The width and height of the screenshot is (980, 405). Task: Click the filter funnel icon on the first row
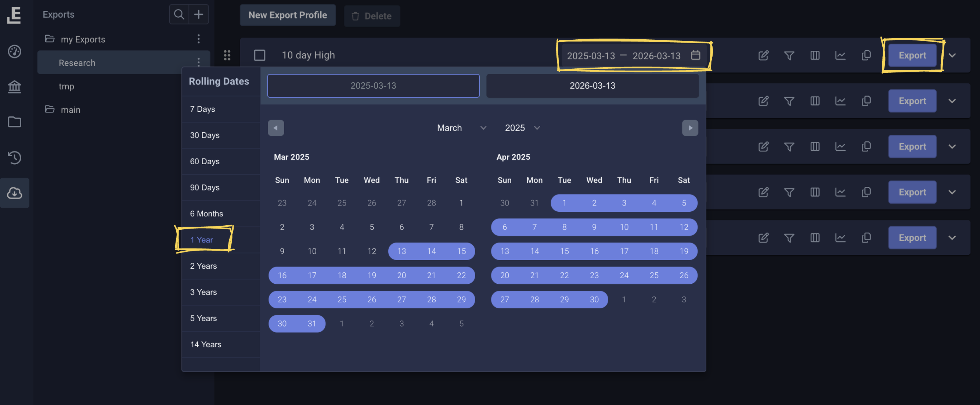tap(789, 55)
